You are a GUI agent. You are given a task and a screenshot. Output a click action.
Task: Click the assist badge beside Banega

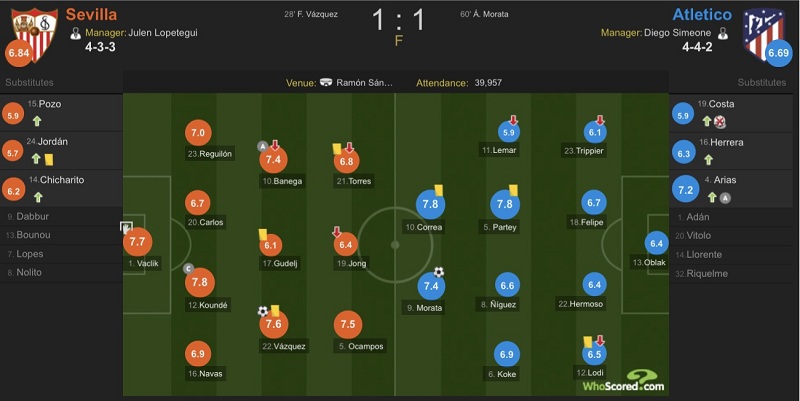(x=263, y=147)
